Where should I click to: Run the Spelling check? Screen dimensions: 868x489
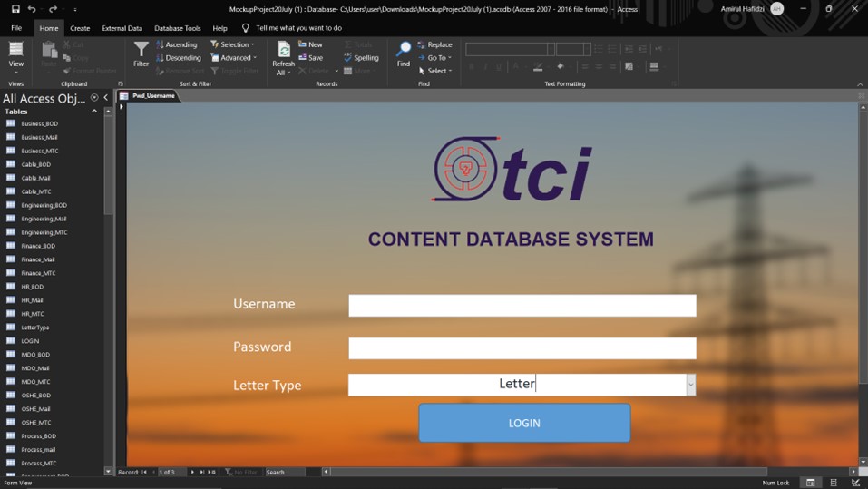click(362, 57)
